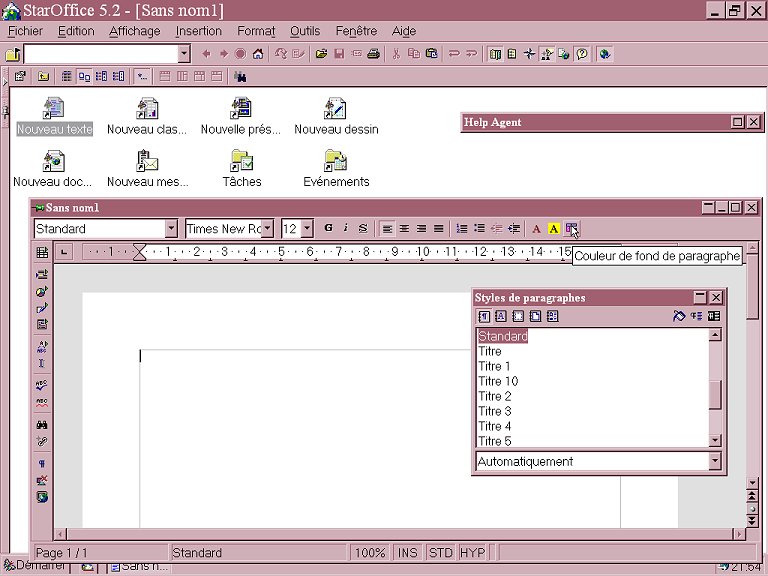This screenshot has width=768, height=576.
Task: Click the Internet globe icon in main toolbar
Action: tap(605, 54)
